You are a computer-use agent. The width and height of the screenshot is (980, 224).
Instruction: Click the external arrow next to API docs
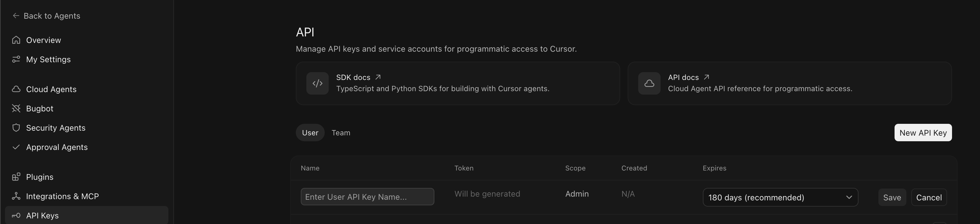706,77
